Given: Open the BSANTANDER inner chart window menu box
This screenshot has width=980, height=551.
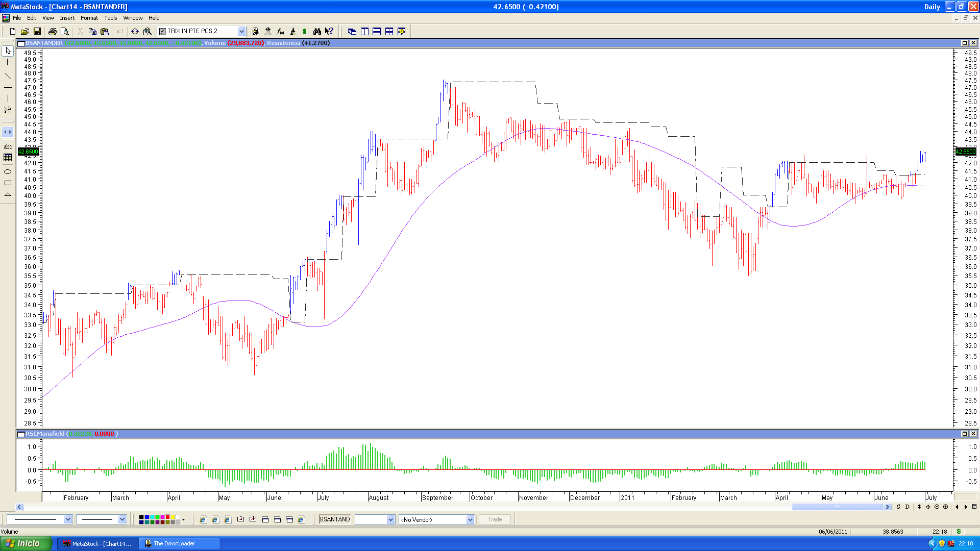Looking at the screenshot, I should pos(21,43).
